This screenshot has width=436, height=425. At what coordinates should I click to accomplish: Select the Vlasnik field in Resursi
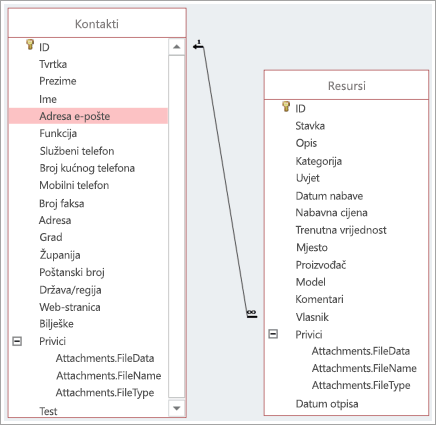click(x=346, y=317)
